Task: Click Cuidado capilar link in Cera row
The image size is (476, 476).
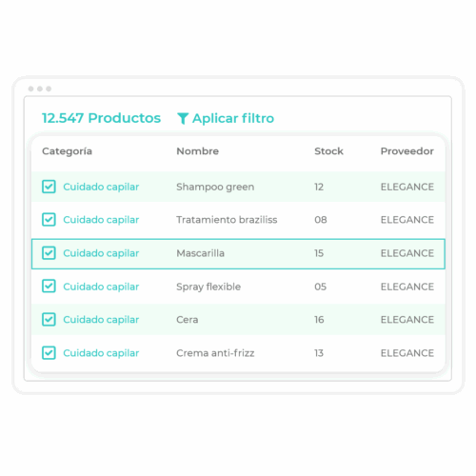Action: tap(101, 320)
